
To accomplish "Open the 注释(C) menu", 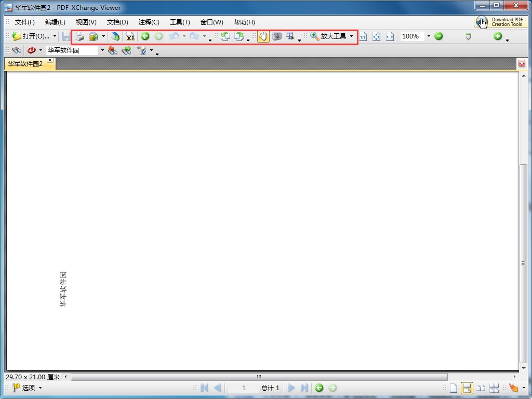I will (149, 22).
